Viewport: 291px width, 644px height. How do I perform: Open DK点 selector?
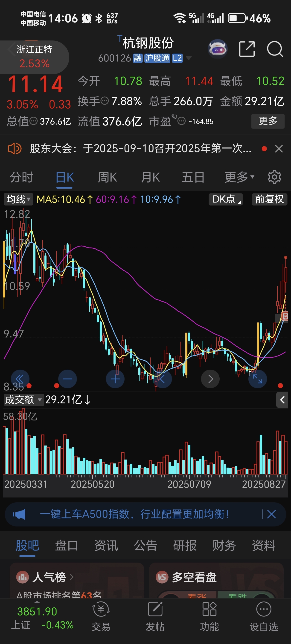(226, 199)
